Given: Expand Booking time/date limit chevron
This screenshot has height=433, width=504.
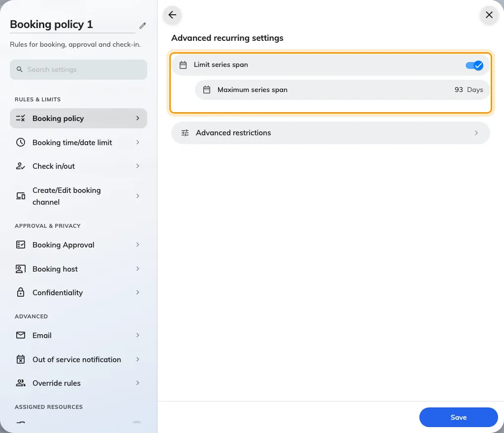Looking at the screenshot, I should point(138,142).
